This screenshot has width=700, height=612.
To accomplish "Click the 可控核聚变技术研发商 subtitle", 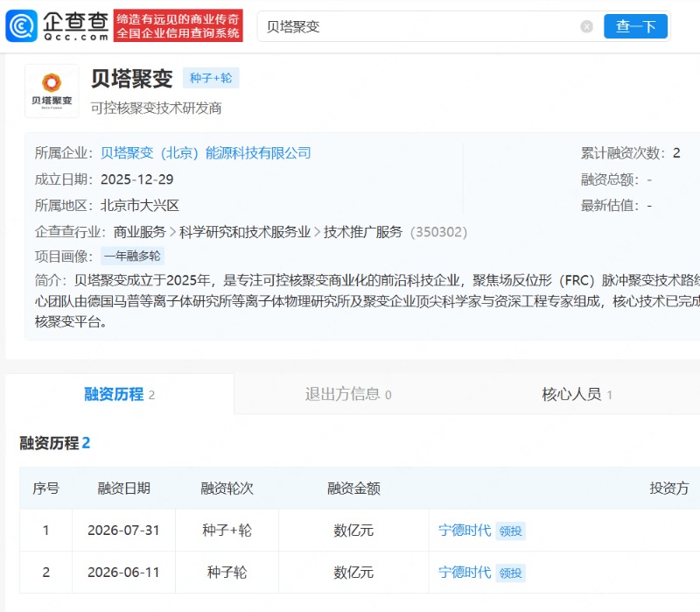I will click(x=157, y=108).
